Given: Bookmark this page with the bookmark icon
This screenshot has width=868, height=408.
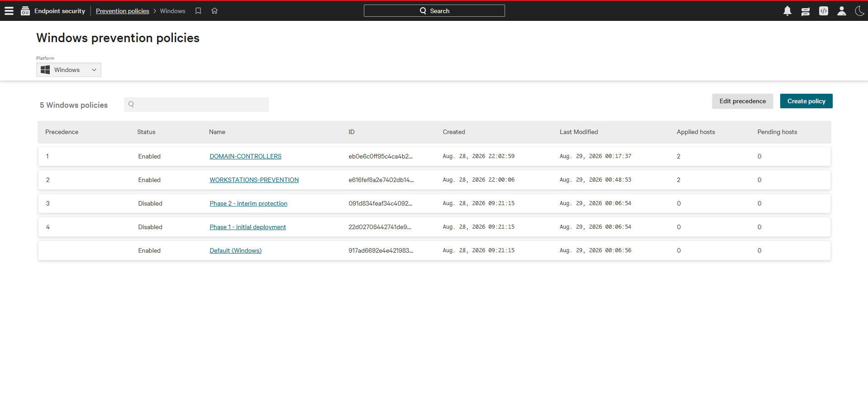Looking at the screenshot, I should tap(198, 11).
